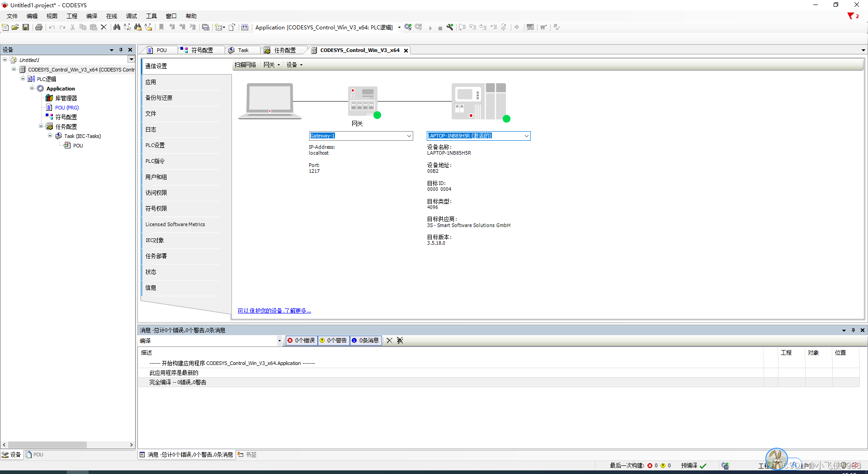This screenshot has width=868, height=474.
Task: Log in to the PLC
Action: pos(408,27)
